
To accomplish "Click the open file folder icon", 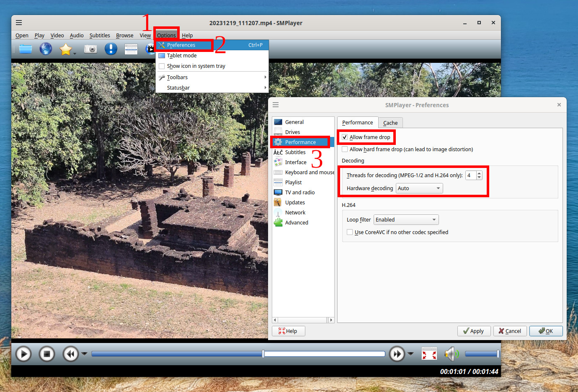I will click(26, 49).
